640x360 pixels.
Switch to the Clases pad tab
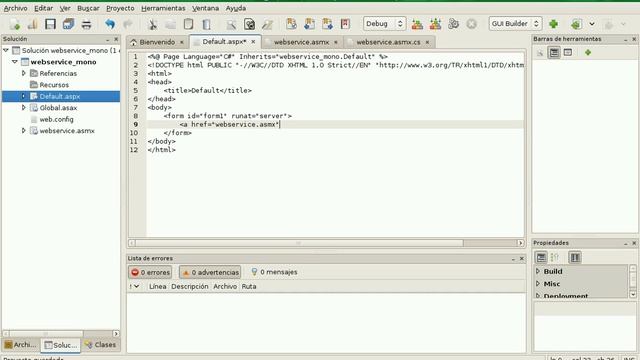click(x=100, y=345)
